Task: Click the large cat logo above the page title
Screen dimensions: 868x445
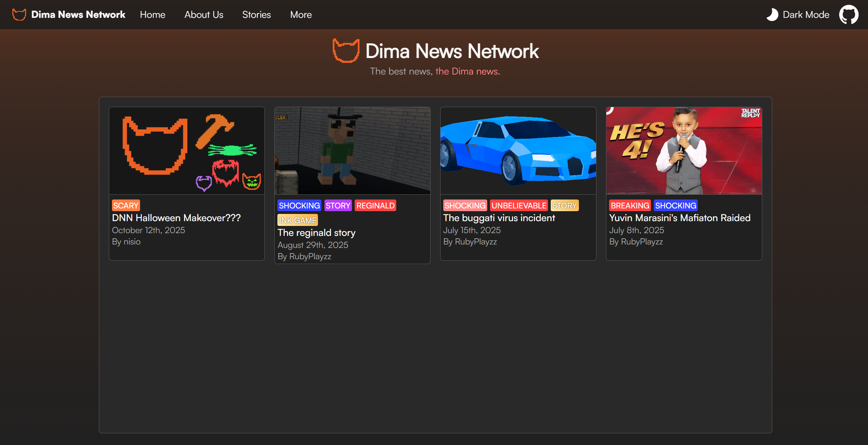Action: click(x=346, y=51)
